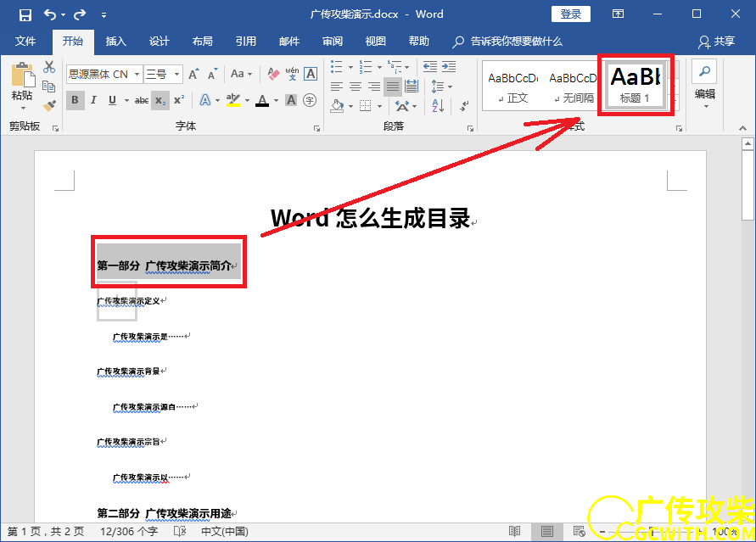Apply the 标题 1 heading style
The height and width of the screenshot is (542, 756).
pos(635,85)
